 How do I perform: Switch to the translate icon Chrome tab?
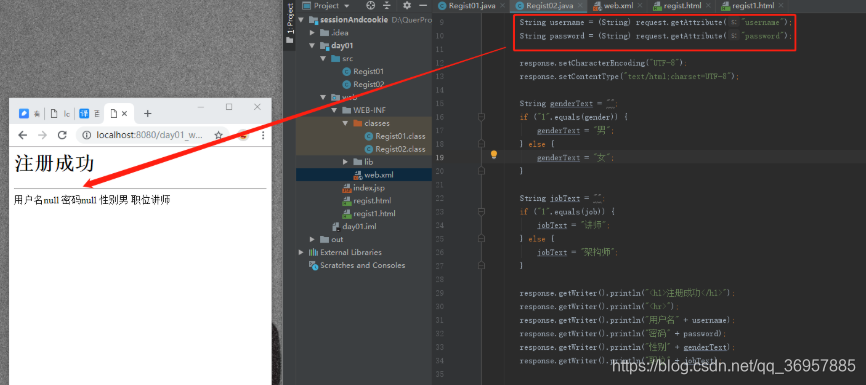click(89, 114)
